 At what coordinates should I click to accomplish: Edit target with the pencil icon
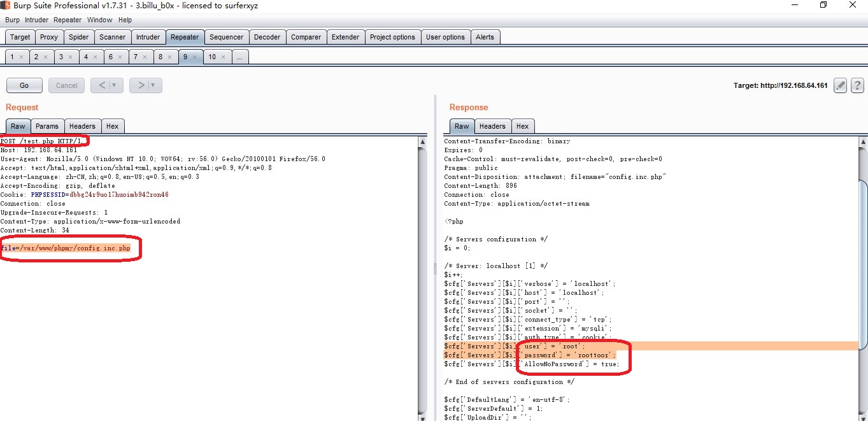point(840,85)
